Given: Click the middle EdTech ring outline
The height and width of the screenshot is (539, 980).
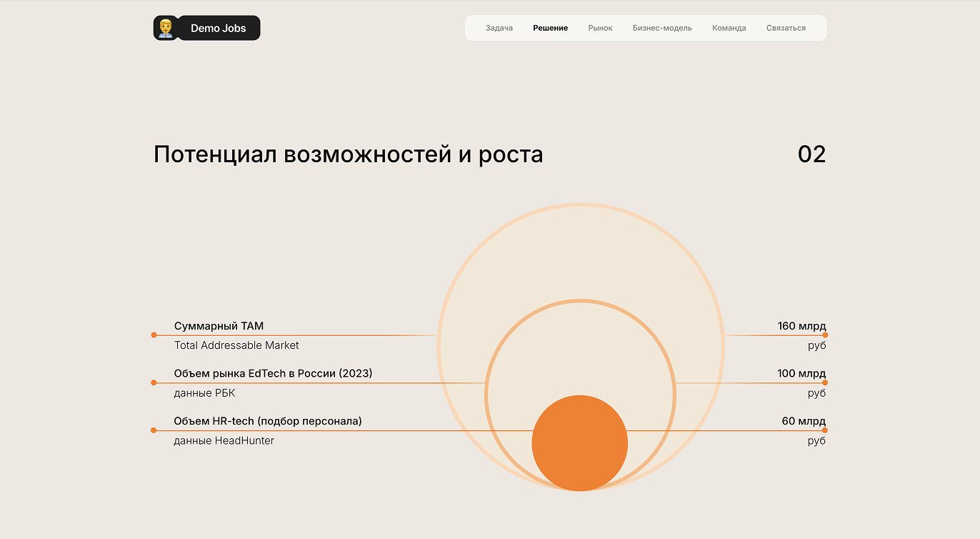Looking at the screenshot, I should pos(580,301).
